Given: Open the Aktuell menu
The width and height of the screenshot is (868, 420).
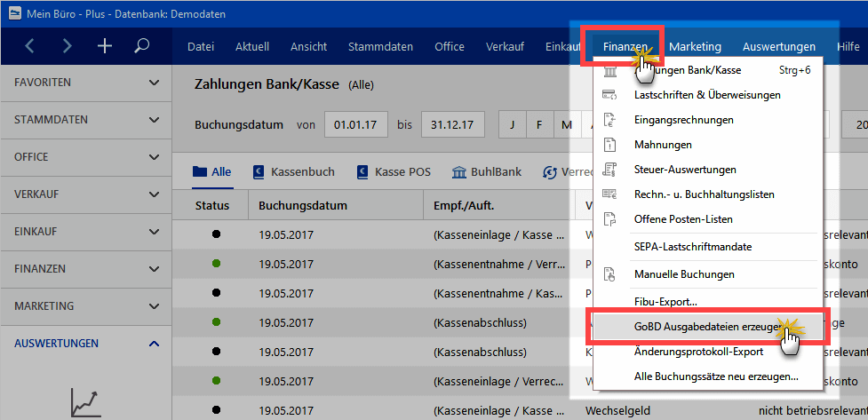Looking at the screenshot, I should tap(252, 46).
